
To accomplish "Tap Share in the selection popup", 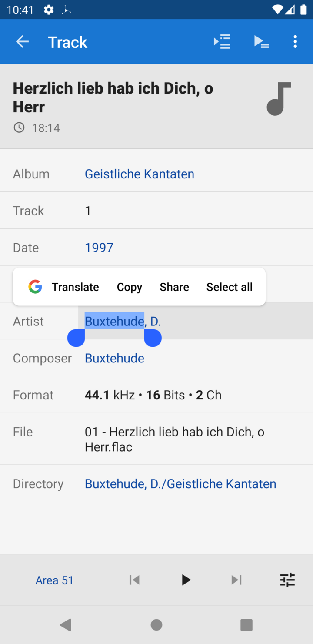I will [x=174, y=287].
